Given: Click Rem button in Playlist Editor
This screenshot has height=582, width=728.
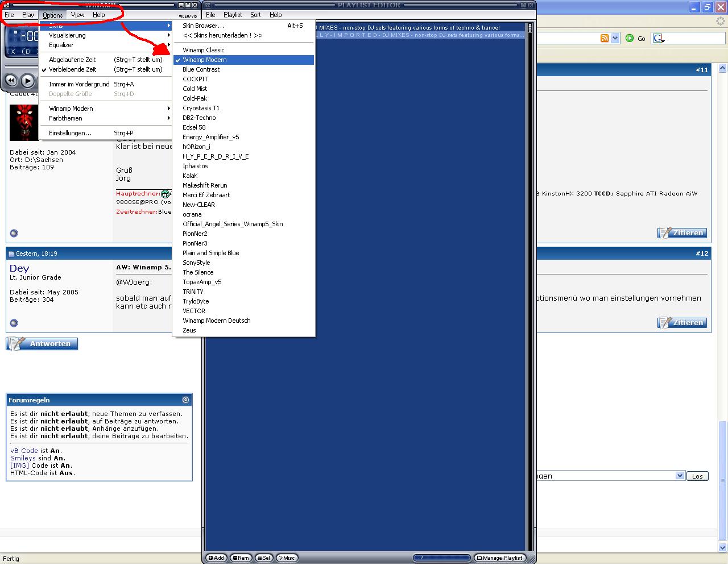Looking at the screenshot, I should [241, 558].
